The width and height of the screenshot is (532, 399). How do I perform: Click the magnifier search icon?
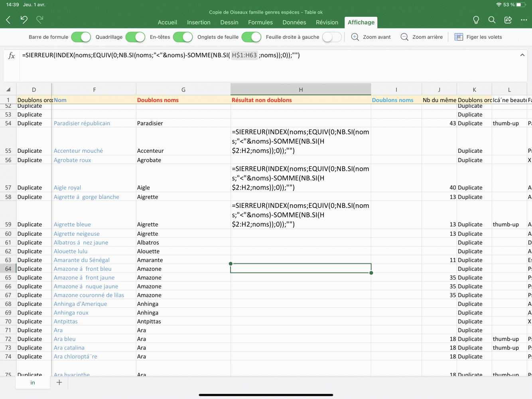point(492,20)
